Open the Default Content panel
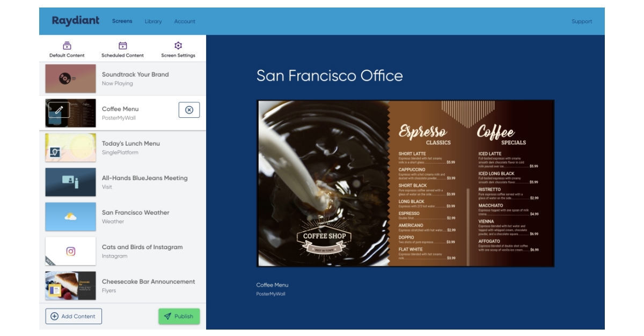The width and height of the screenshot is (644, 336). point(66,48)
